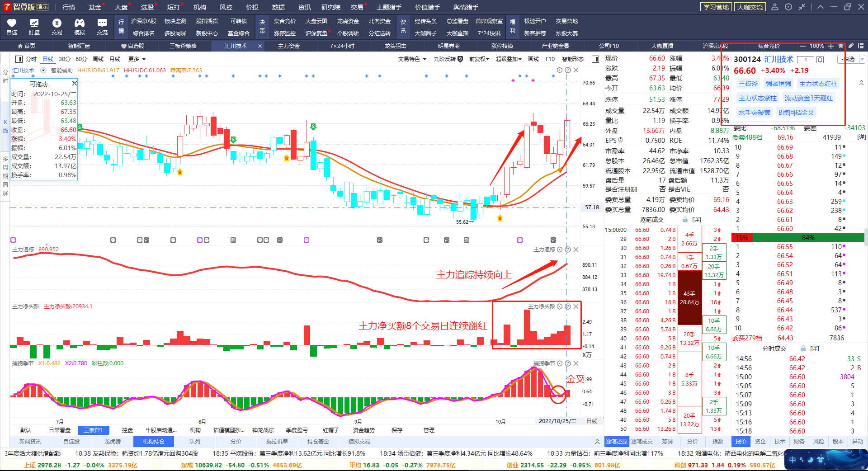This screenshot has height=471, width=868.
Task: Click the pencil edit icon in tab bar
Action: click(851, 46)
